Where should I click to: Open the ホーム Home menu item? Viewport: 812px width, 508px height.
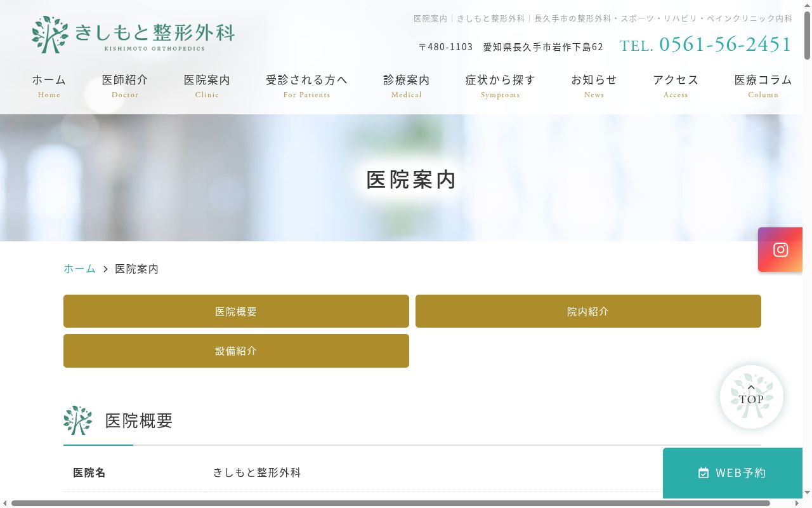(x=49, y=86)
